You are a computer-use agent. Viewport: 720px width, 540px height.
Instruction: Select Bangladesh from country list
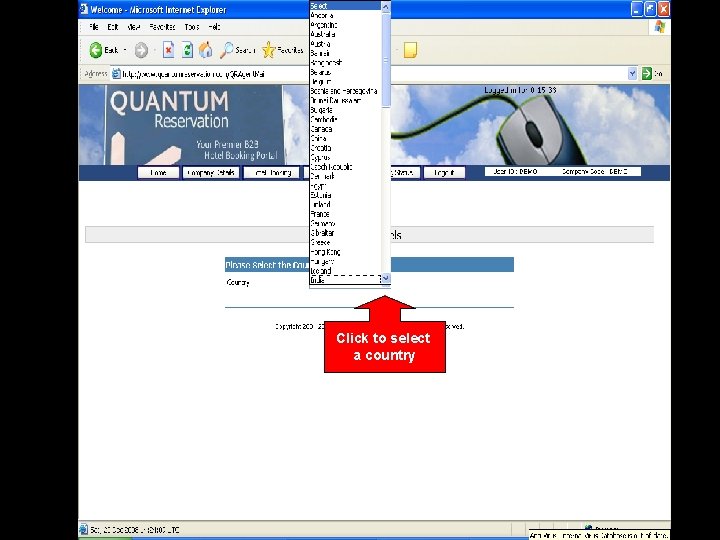pyautogui.click(x=346, y=62)
